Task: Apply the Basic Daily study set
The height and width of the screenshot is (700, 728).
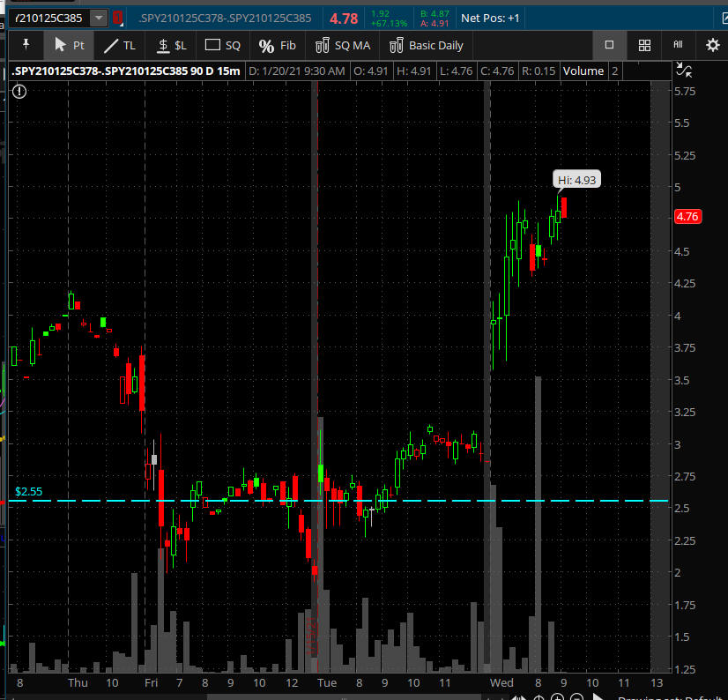Action: point(426,45)
